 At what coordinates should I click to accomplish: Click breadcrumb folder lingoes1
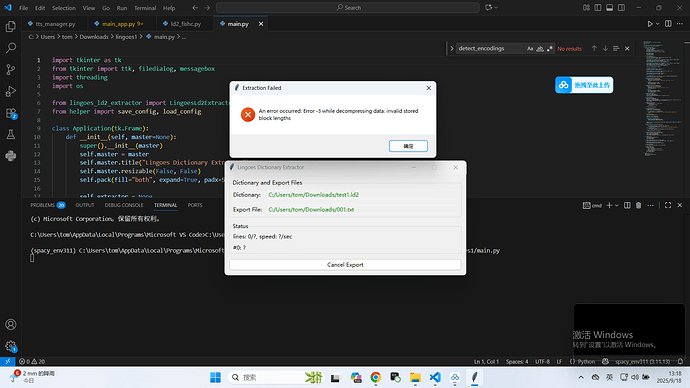[126, 37]
